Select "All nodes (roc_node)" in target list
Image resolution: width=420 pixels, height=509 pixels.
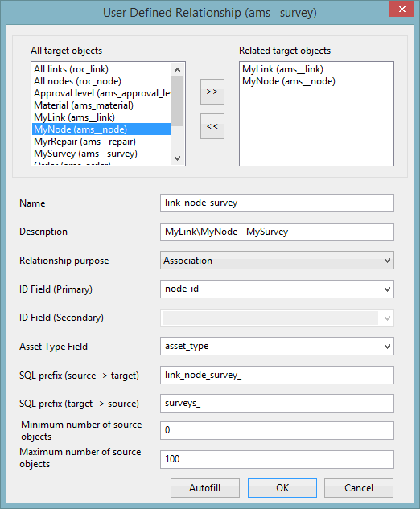click(x=101, y=81)
